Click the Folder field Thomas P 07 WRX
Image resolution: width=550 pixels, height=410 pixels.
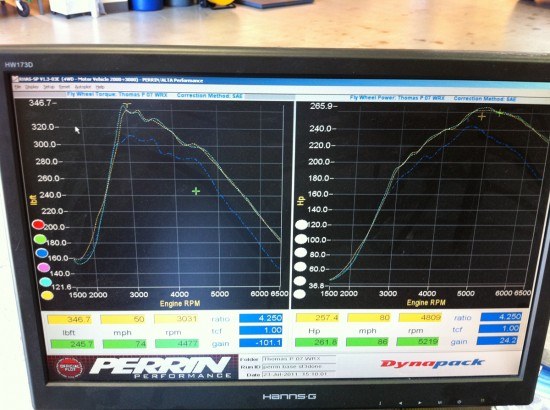(299, 359)
